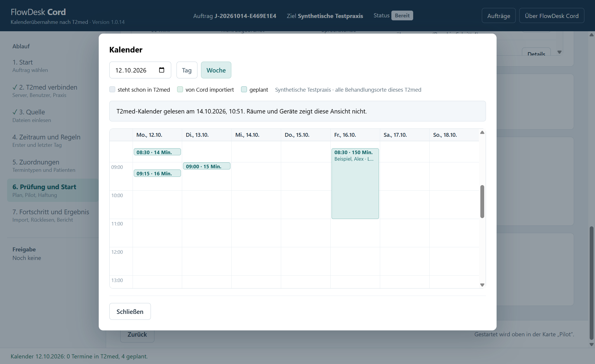Go to step 4. Zeitraum und Regeln
Viewport: 595px width, 364px height.
53,141
